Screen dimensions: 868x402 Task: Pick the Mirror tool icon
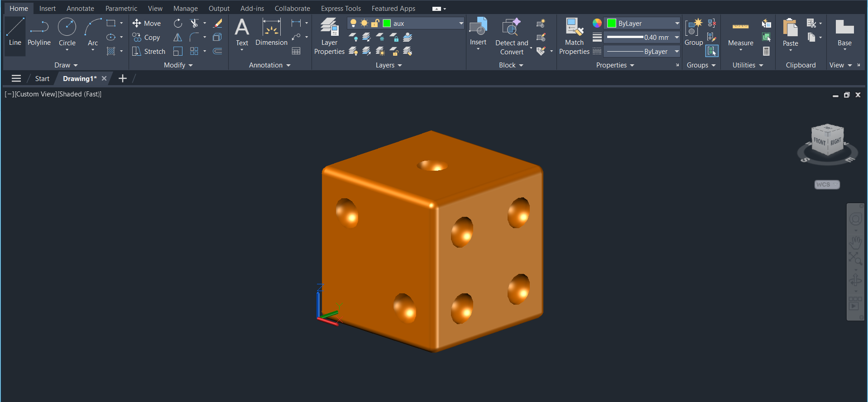tap(178, 37)
